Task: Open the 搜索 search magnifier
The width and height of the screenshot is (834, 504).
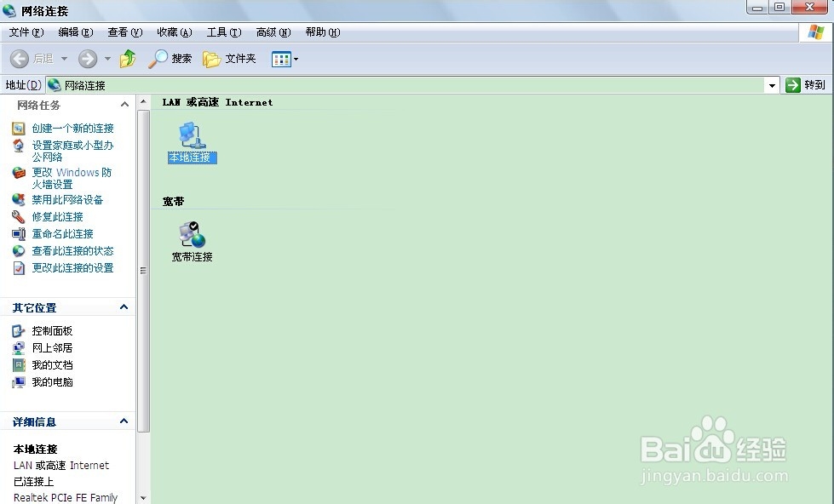Action: (158, 59)
